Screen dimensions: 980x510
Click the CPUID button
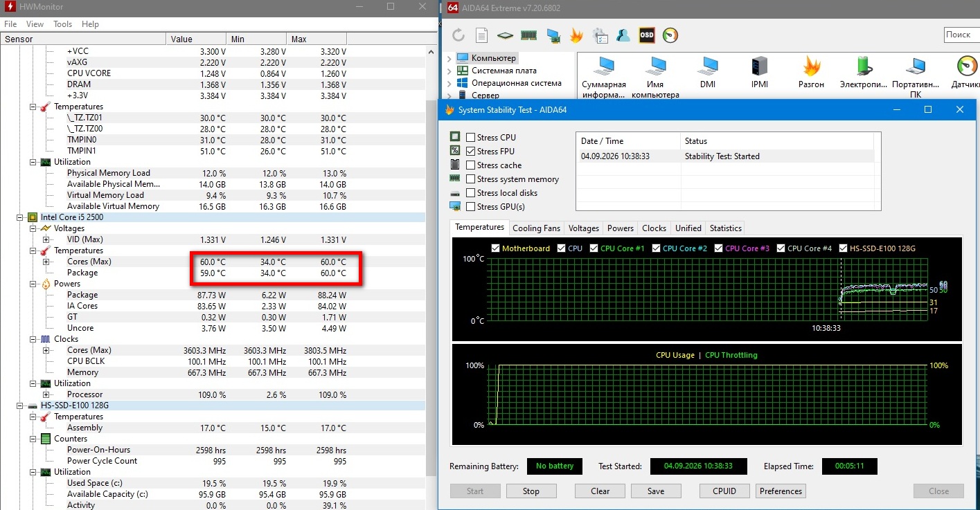pyautogui.click(x=724, y=491)
